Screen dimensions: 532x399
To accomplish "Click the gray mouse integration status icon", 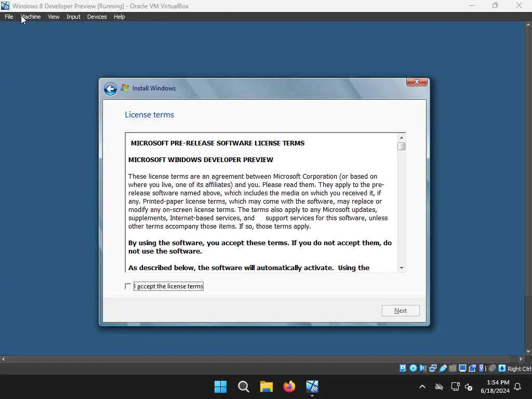I will click(493, 368).
